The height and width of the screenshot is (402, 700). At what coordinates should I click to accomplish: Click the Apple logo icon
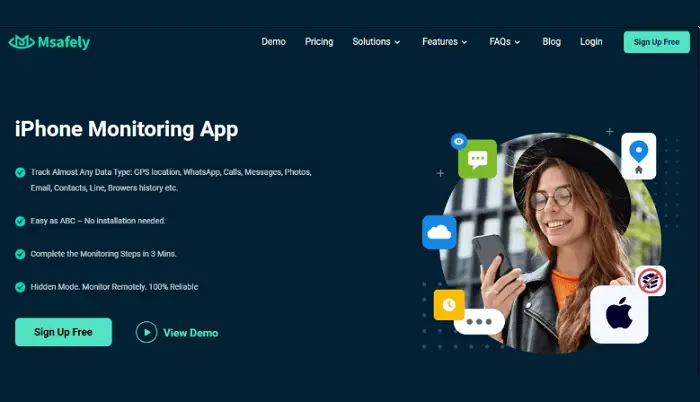click(x=619, y=314)
